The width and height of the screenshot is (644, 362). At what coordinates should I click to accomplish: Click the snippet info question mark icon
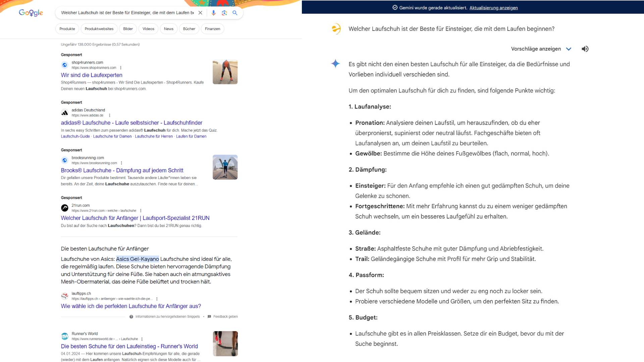131,317
